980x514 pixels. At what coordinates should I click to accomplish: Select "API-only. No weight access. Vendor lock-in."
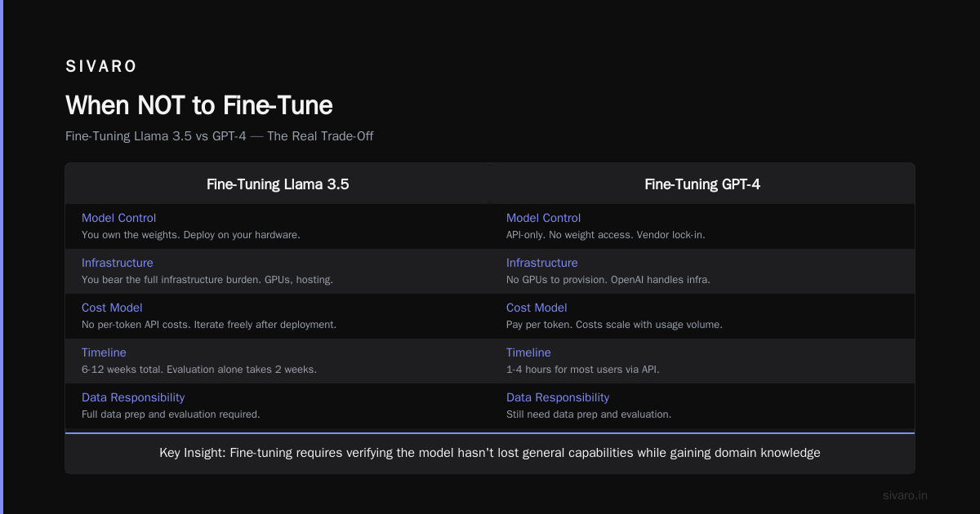pos(606,235)
